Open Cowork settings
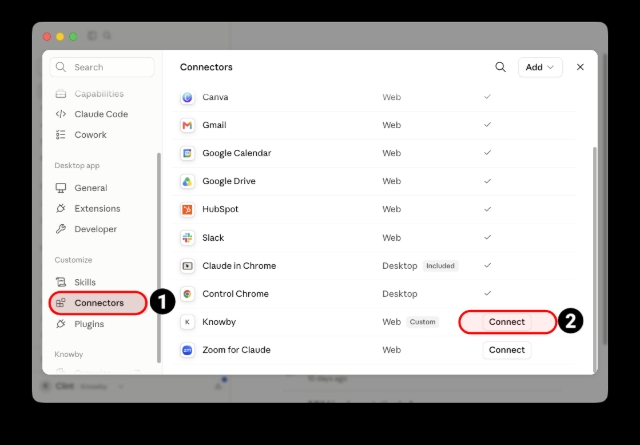Viewport: 640px width, 445px height. coord(98,135)
